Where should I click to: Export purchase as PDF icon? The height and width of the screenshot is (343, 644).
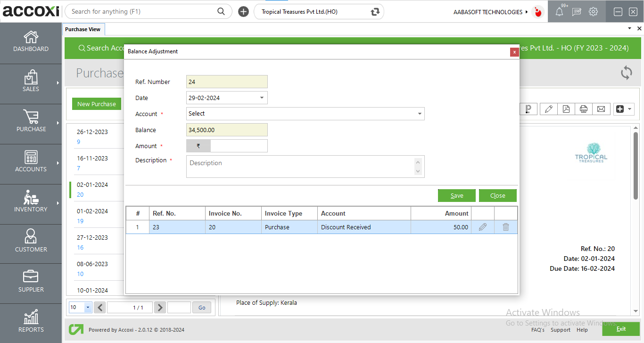(566, 109)
